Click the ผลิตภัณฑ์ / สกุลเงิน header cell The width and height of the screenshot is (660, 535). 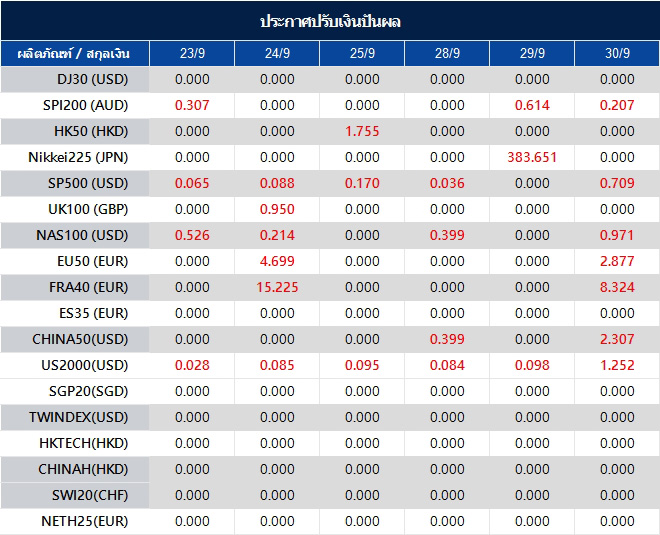[x=75, y=53]
